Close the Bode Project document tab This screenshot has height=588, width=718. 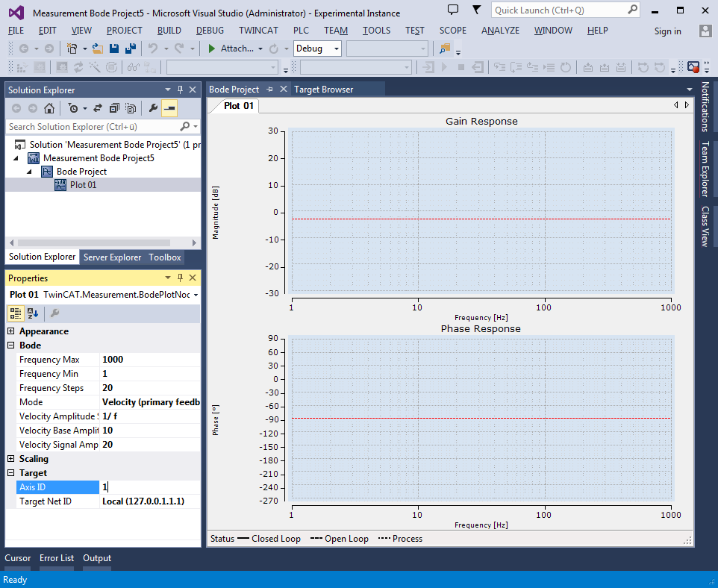coord(284,89)
